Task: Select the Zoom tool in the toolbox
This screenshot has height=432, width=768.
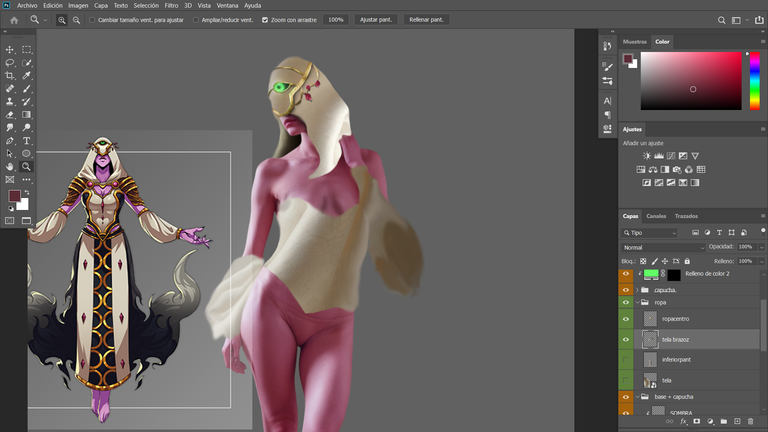Action: click(x=26, y=167)
